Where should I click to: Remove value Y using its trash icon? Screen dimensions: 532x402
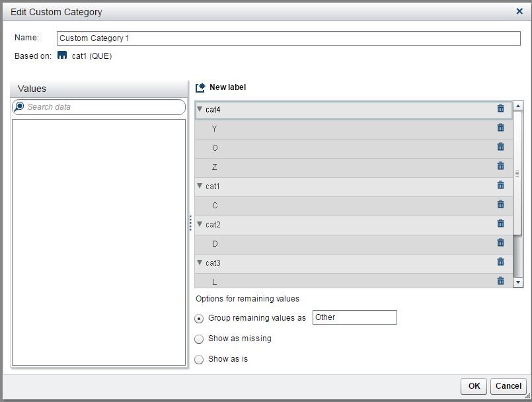coord(500,128)
